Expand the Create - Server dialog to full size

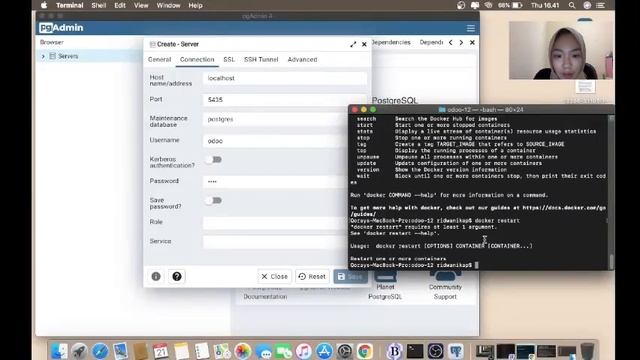pyautogui.click(x=353, y=44)
